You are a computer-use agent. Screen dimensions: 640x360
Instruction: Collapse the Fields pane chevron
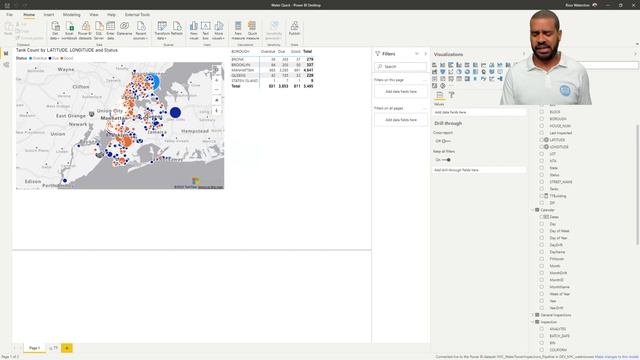coord(635,54)
